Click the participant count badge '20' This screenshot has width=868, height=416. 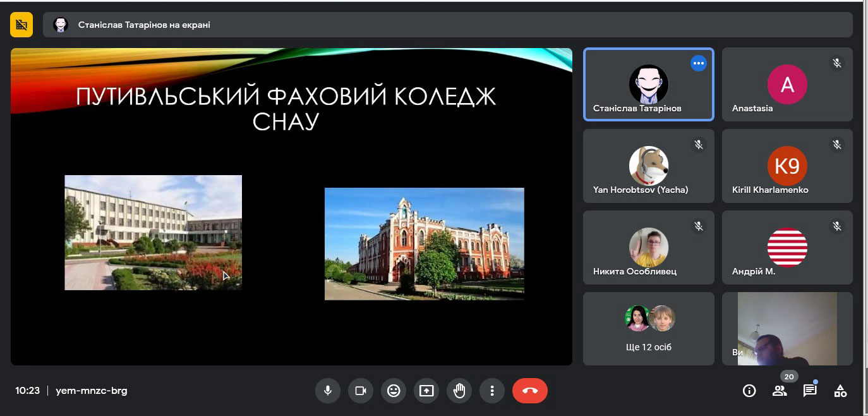tap(789, 376)
